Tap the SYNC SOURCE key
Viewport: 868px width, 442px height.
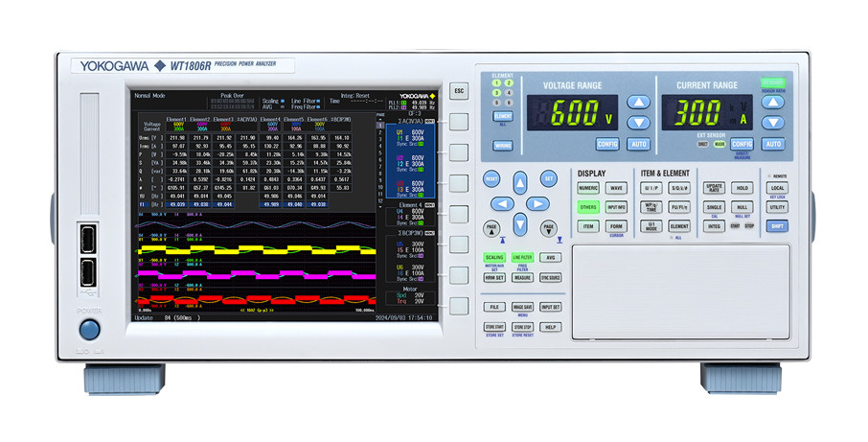click(550, 277)
